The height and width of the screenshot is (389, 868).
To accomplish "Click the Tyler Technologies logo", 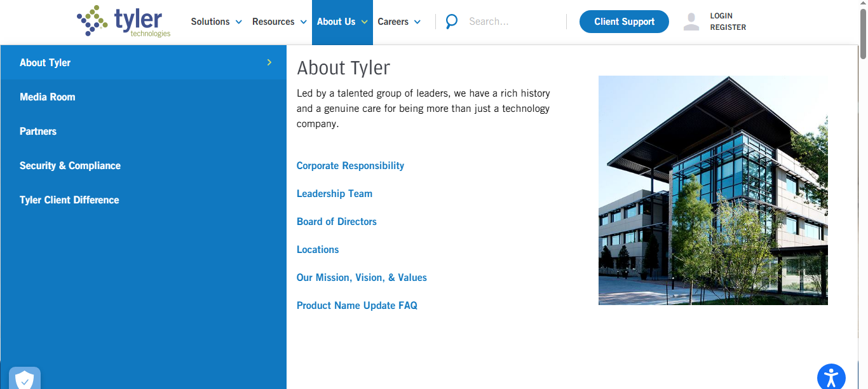I will coord(123,21).
